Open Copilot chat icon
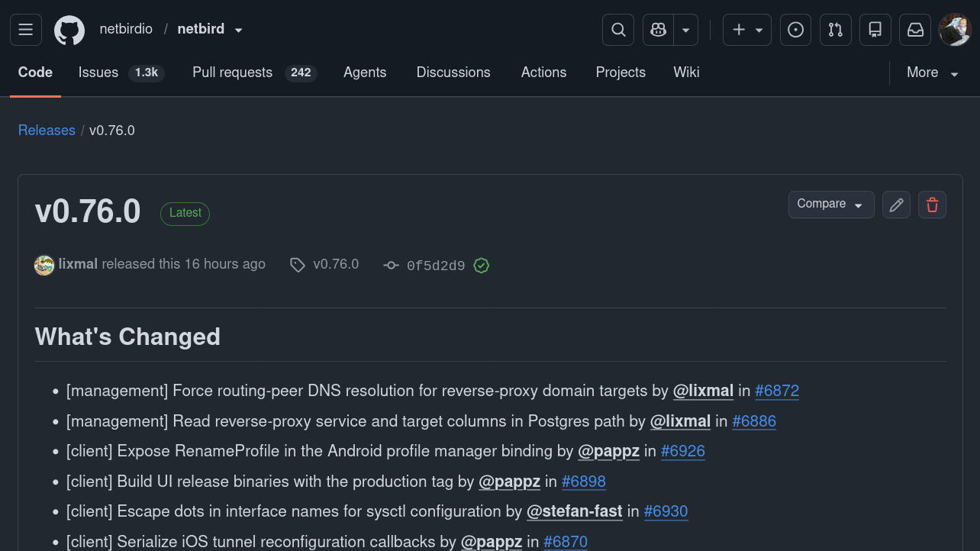 click(658, 30)
